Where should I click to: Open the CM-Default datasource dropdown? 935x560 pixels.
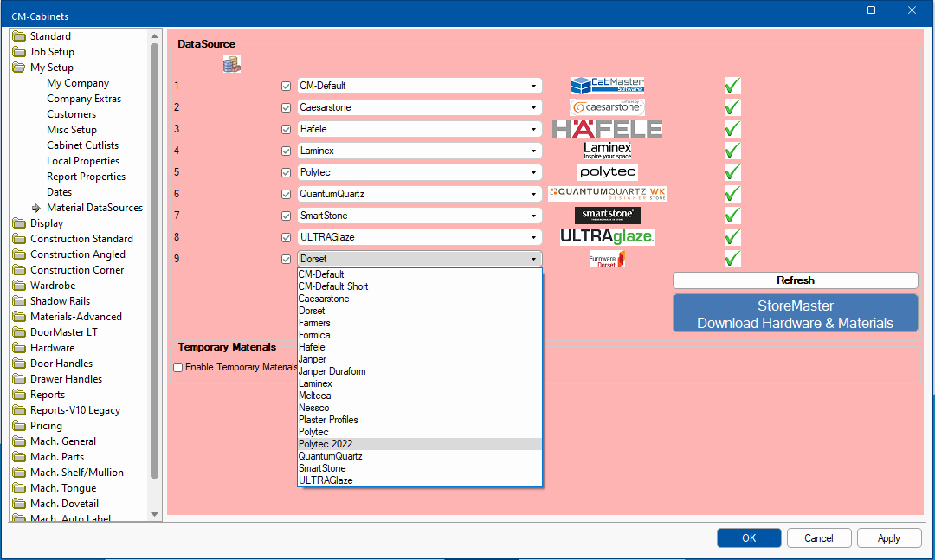[x=533, y=86]
